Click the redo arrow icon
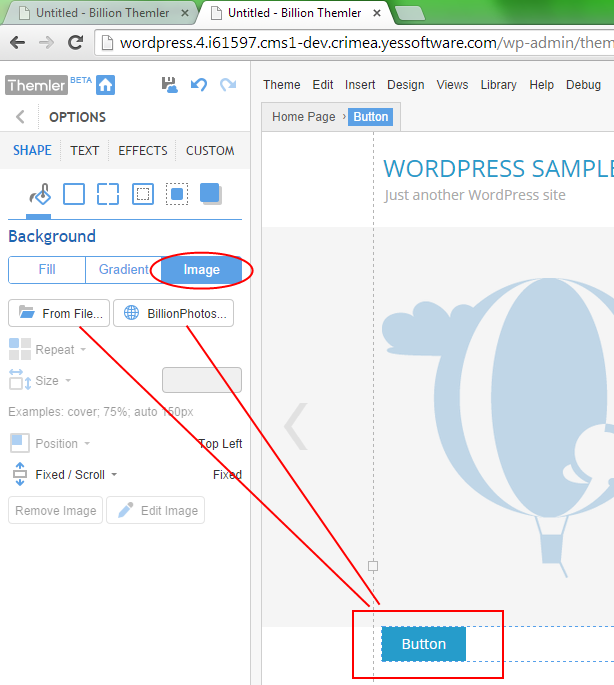This screenshot has height=685, width=614. pos(228,85)
